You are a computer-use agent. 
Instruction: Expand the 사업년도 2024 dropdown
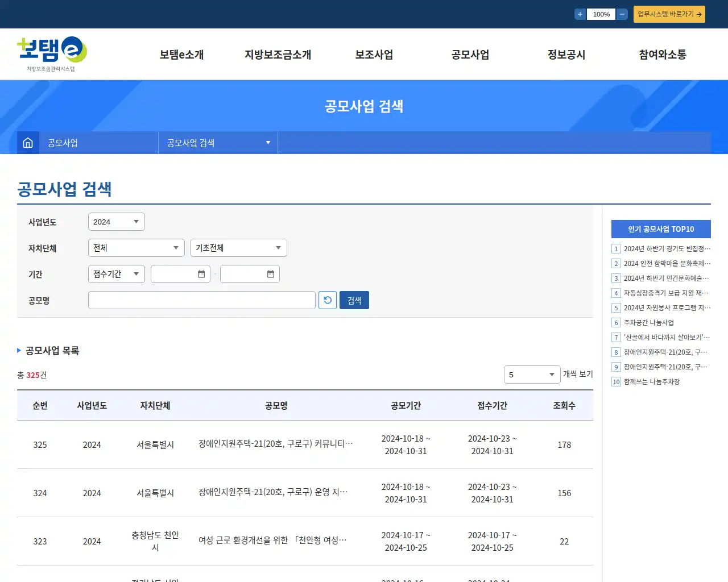117,222
